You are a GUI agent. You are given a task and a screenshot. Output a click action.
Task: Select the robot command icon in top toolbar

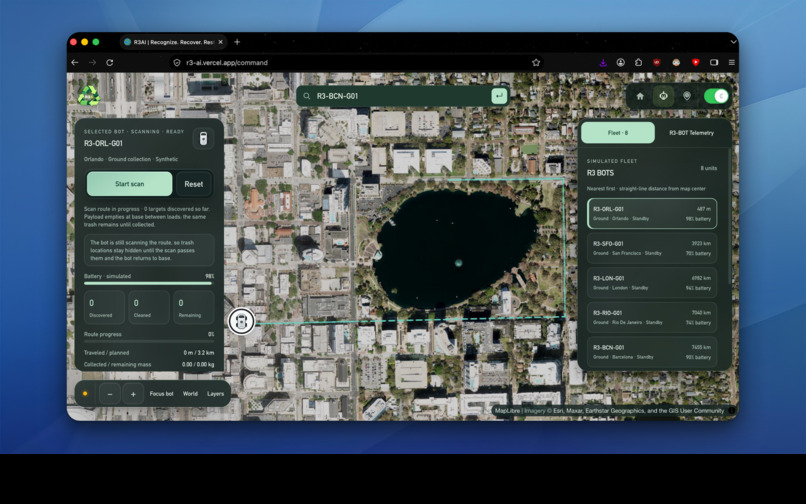[664, 96]
